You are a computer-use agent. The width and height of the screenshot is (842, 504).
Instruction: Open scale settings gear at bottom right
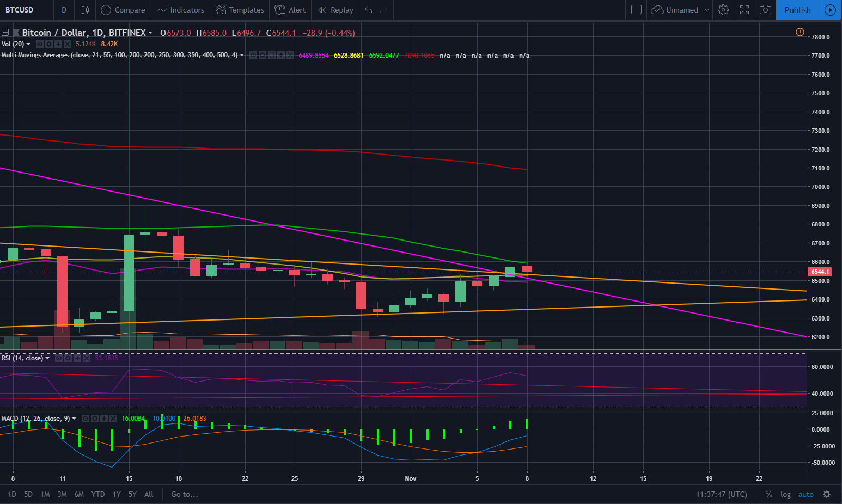827,494
